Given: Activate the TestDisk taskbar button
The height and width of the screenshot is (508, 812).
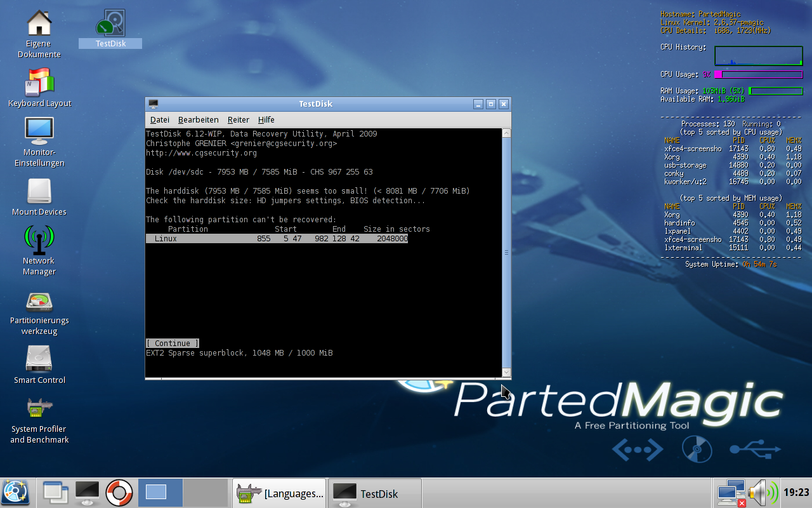Looking at the screenshot, I should (375, 493).
